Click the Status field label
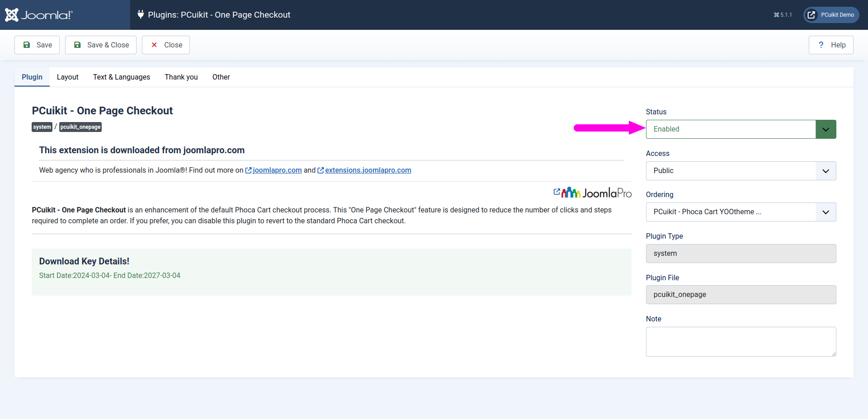This screenshot has height=419, width=868. point(656,112)
